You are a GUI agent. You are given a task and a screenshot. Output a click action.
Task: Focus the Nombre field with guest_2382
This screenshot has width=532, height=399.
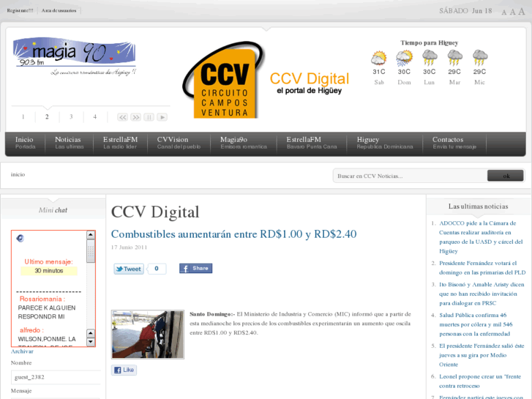(x=56, y=377)
